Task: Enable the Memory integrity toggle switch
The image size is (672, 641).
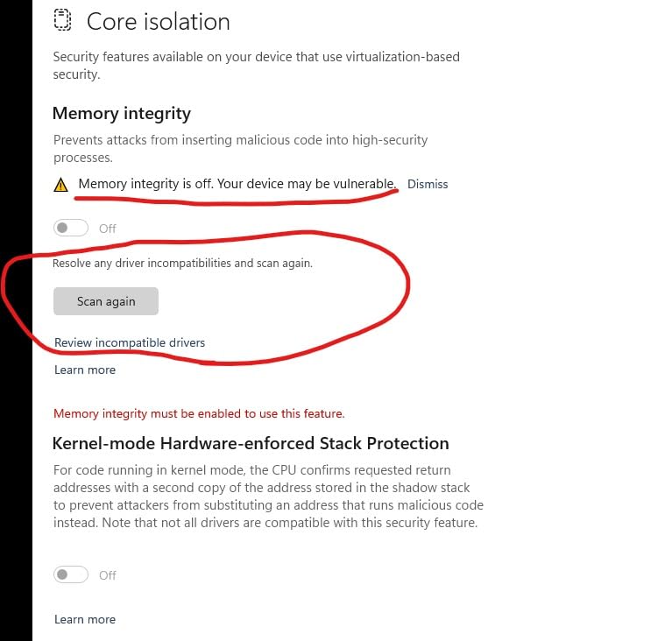Action: 71,228
